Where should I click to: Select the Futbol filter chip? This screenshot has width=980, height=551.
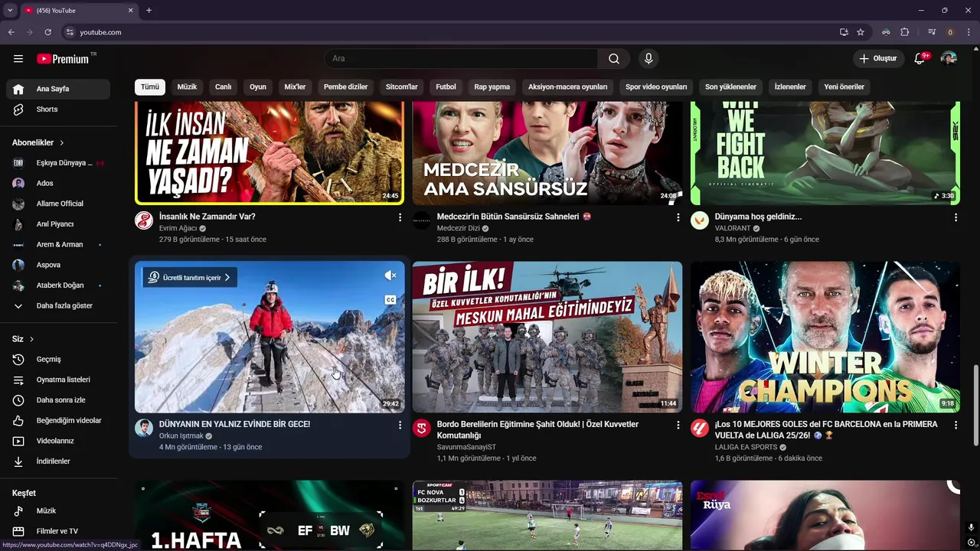click(x=446, y=87)
